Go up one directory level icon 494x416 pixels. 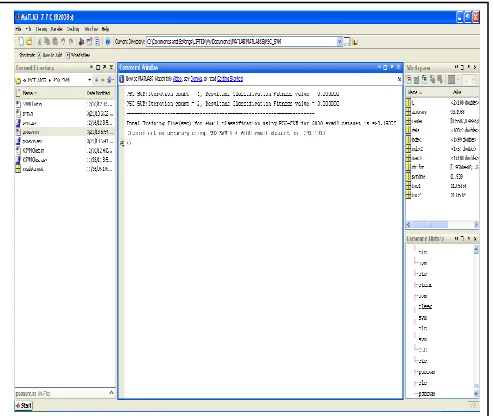tap(355, 42)
